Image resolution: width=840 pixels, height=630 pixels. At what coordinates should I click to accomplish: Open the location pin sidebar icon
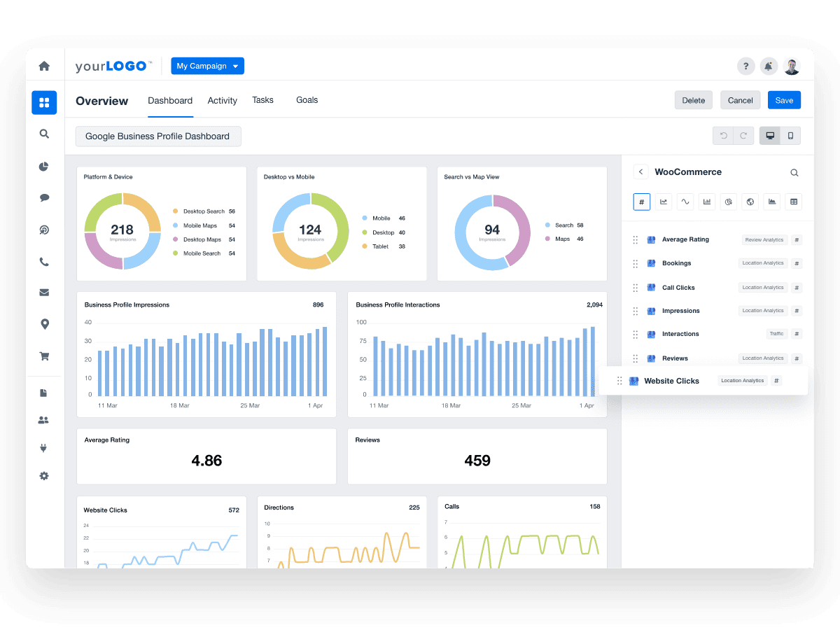coord(44,324)
